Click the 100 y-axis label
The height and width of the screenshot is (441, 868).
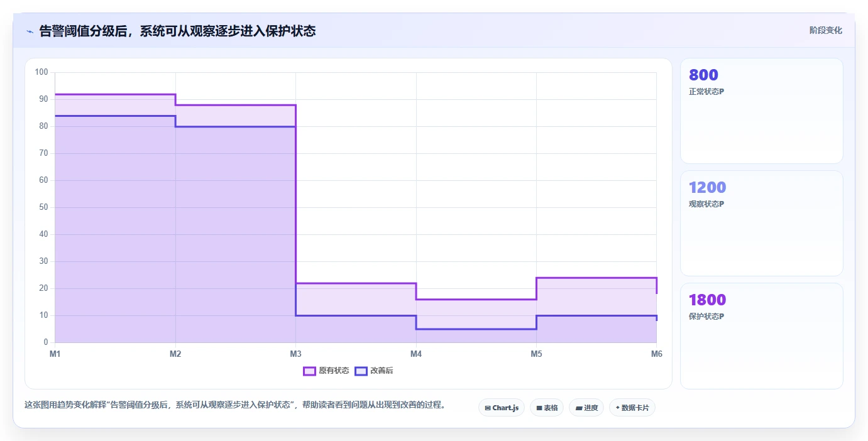41,72
